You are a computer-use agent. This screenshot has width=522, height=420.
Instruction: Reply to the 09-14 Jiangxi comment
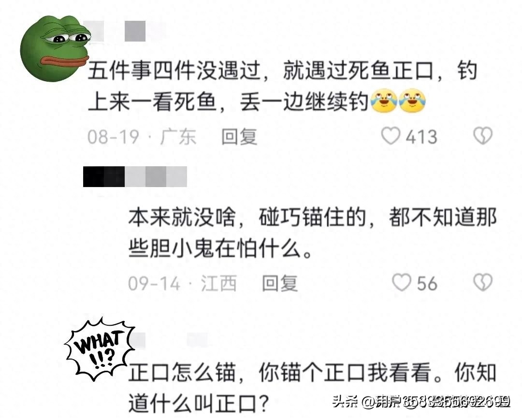280,284
